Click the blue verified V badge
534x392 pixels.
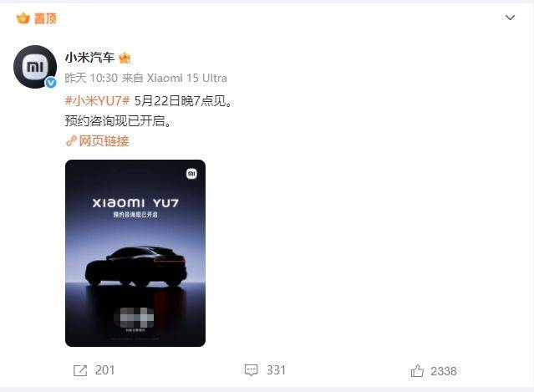pos(51,83)
